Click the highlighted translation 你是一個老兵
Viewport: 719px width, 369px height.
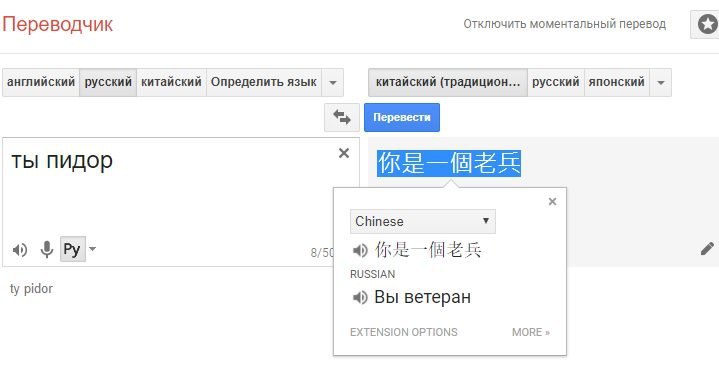(449, 163)
